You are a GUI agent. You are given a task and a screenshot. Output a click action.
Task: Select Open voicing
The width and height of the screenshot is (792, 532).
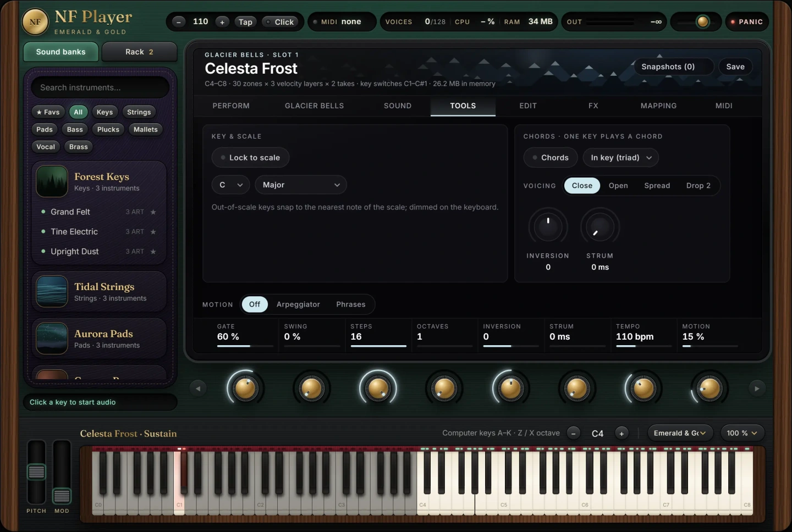coord(618,186)
